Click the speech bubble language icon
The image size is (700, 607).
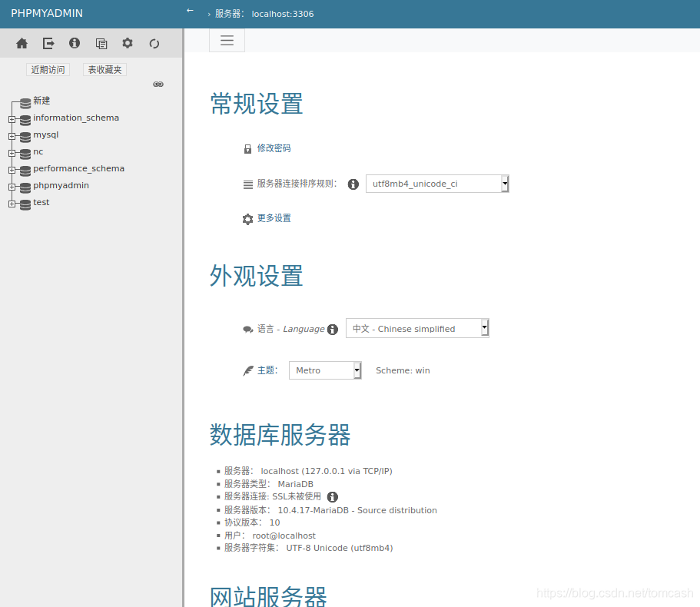[x=247, y=330]
